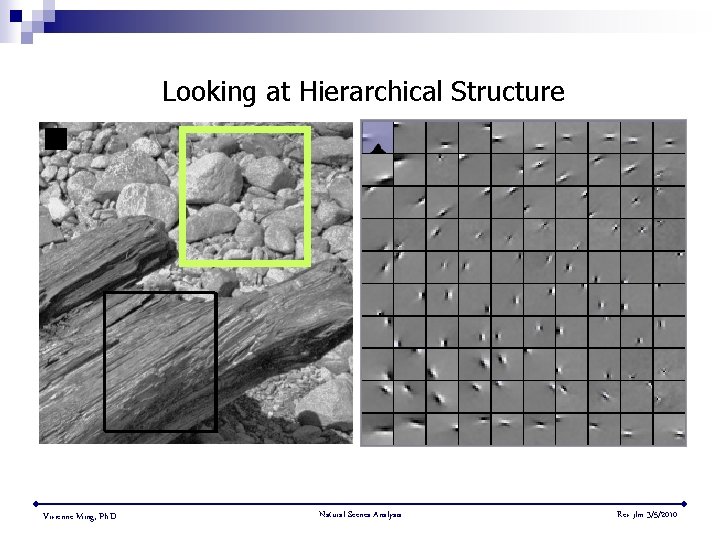The image size is (720, 540).
Task: Click the footer revision date "3/5/2010"
Action: pos(662,514)
